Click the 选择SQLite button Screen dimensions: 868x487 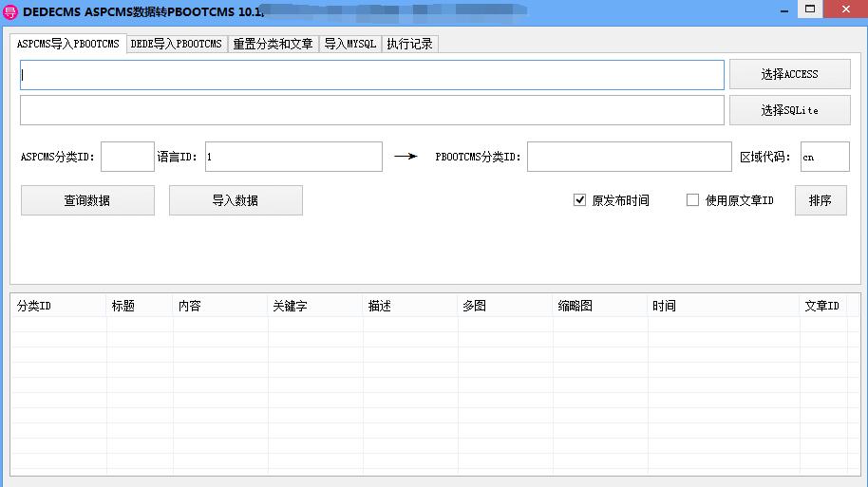click(789, 110)
